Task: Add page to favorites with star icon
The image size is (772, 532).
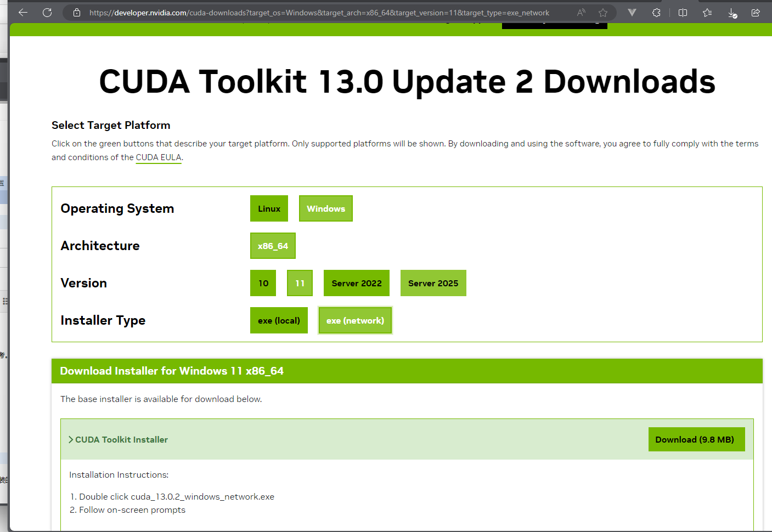Action: click(x=603, y=13)
